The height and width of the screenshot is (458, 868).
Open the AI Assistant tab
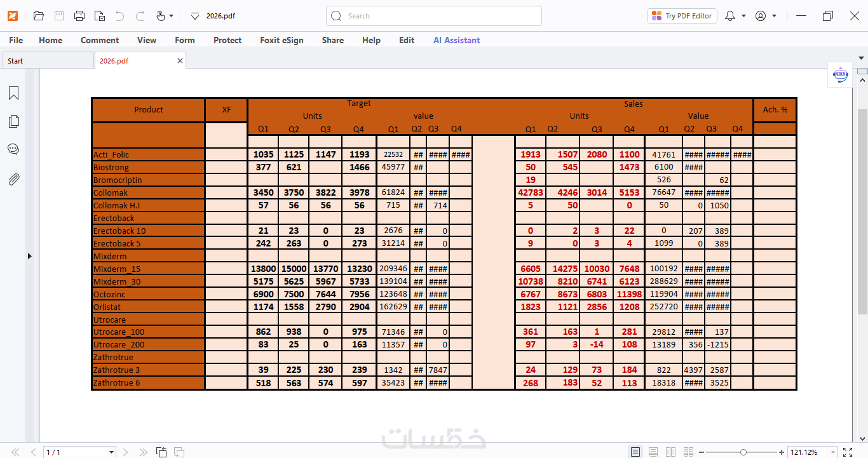[457, 40]
